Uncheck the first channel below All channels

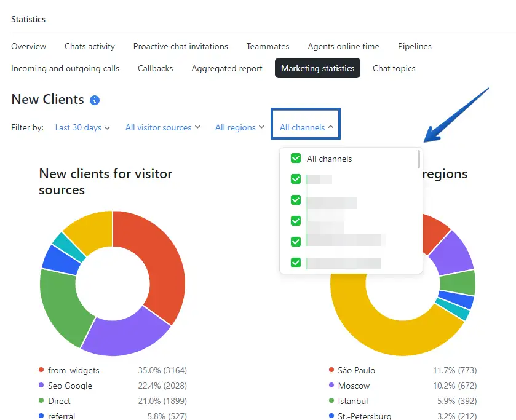[296, 179]
